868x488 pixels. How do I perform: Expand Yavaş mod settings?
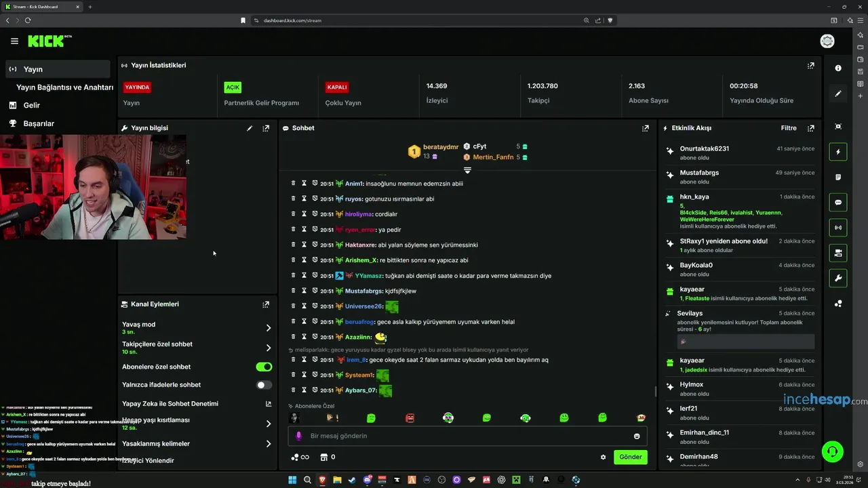coord(269,328)
